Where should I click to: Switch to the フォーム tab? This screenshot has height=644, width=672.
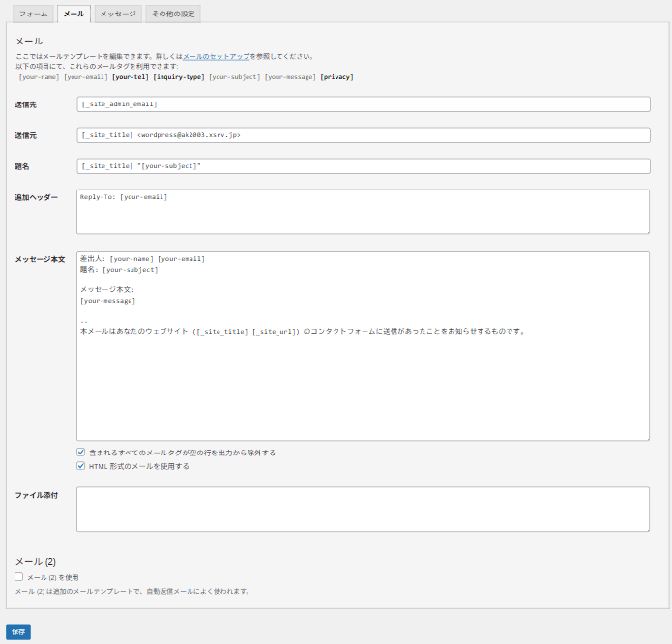[x=33, y=15]
